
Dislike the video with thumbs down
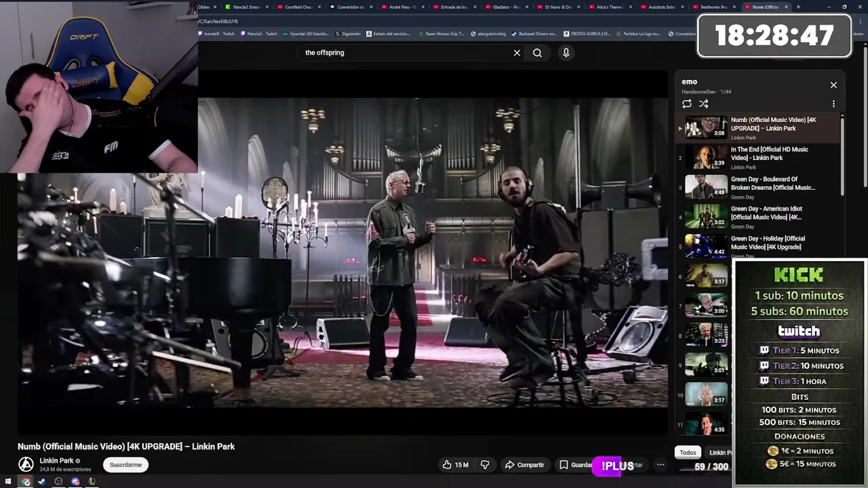(x=485, y=465)
